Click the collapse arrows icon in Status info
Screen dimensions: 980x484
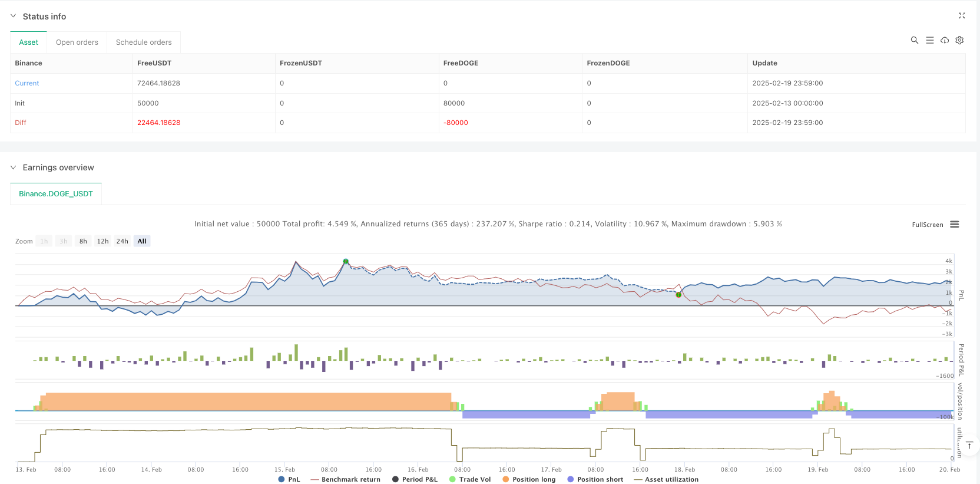pyautogui.click(x=961, y=16)
